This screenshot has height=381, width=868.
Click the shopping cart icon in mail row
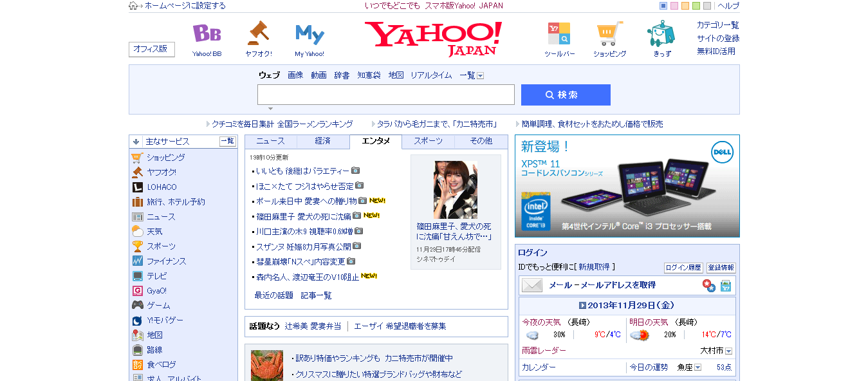(x=726, y=285)
